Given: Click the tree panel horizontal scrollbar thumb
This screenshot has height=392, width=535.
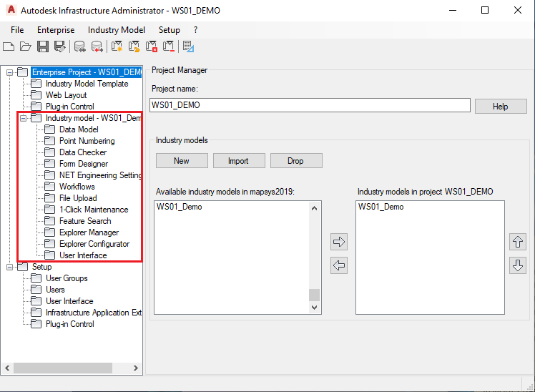Looking at the screenshot, I should [63, 368].
